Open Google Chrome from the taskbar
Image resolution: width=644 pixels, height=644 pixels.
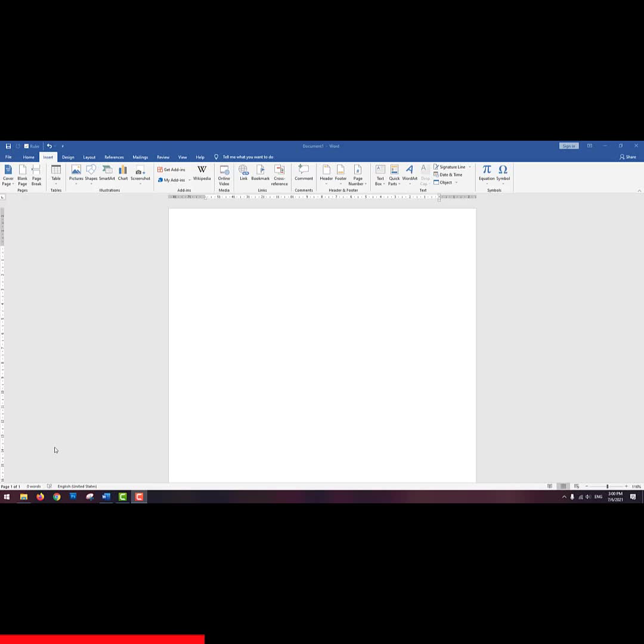(57, 497)
